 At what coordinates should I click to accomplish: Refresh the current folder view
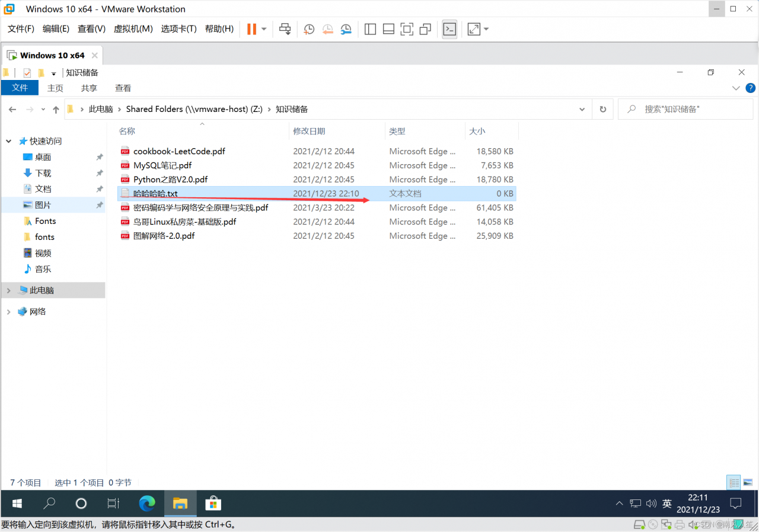point(603,109)
